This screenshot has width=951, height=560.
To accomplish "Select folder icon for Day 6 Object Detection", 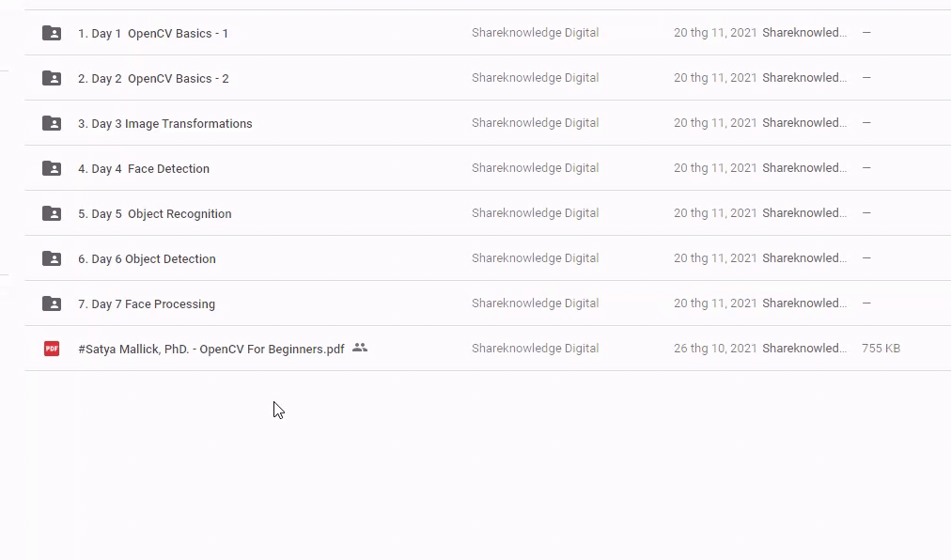I will 52,258.
